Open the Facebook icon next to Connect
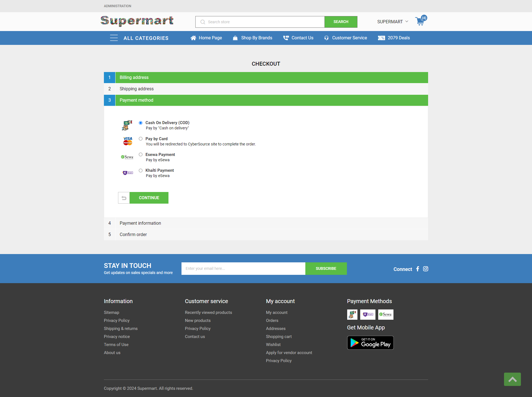This screenshot has height=397, width=532. 418,269
